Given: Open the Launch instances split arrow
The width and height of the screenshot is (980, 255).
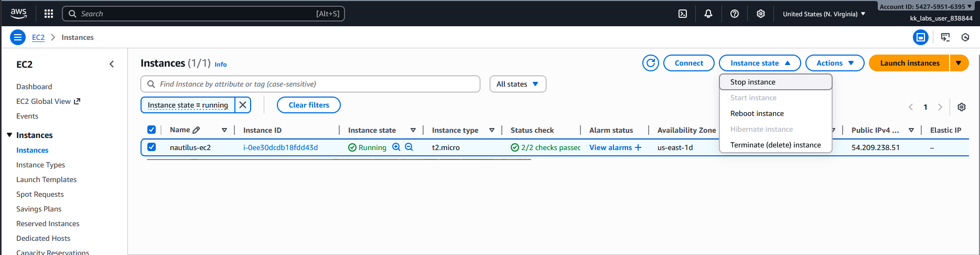Looking at the screenshot, I should (x=959, y=63).
